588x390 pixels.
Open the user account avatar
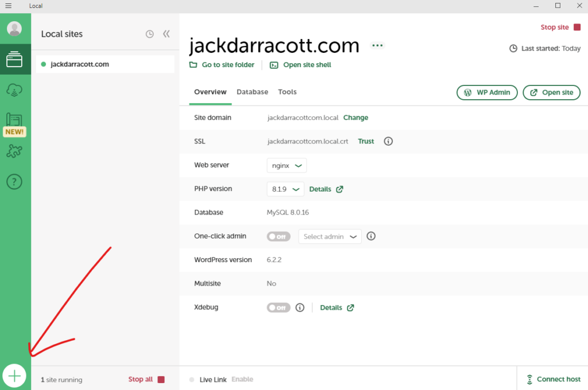tap(14, 29)
